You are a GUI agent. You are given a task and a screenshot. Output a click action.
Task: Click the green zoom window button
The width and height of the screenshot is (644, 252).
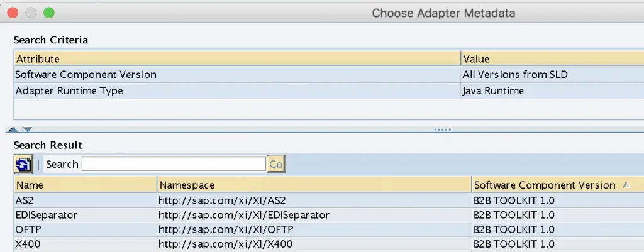point(49,13)
